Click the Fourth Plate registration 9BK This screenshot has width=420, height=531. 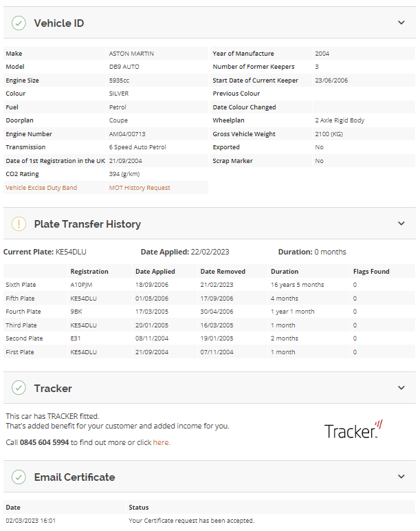76,312
